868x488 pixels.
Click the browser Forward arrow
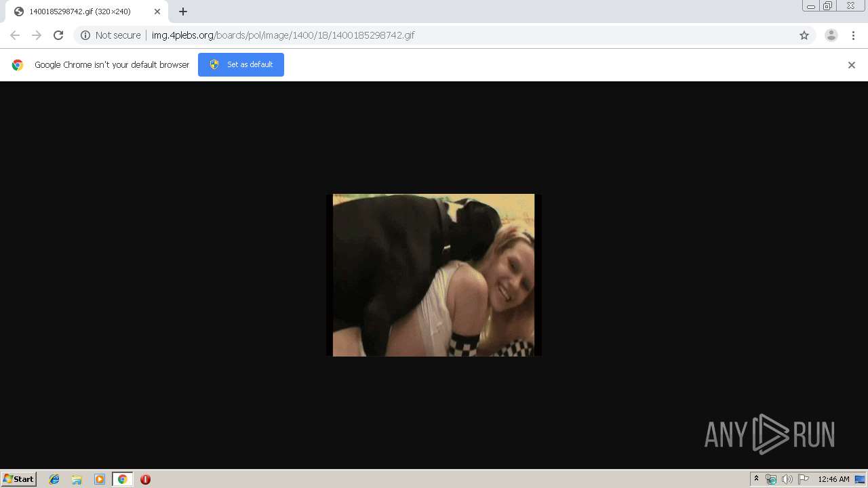(x=37, y=35)
